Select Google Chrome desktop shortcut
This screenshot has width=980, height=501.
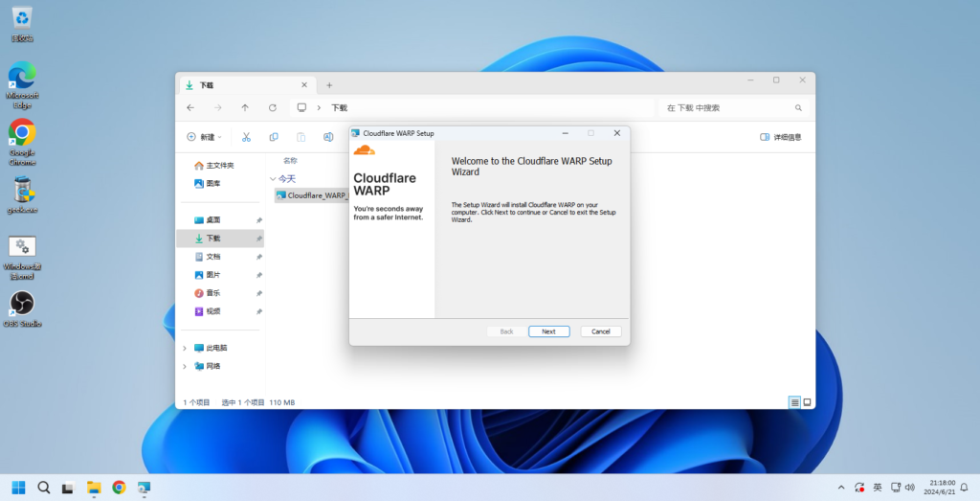click(x=22, y=142)
